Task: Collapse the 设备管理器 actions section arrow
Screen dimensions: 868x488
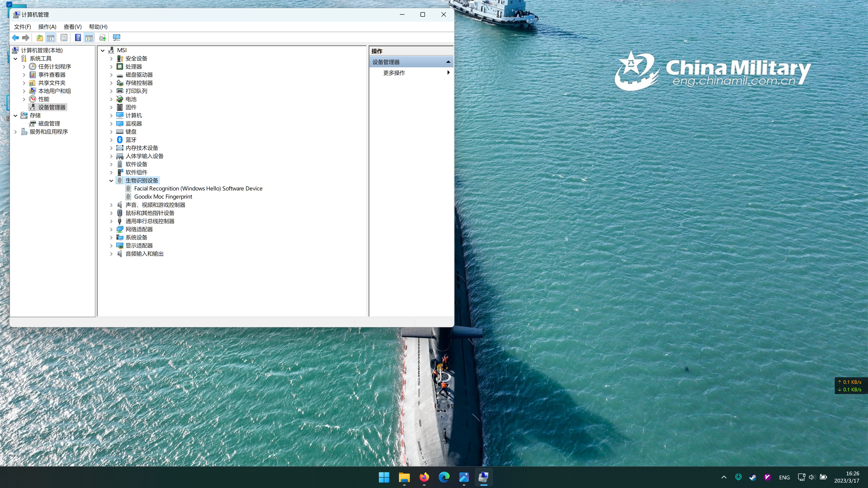Action: tap(448, 62)
